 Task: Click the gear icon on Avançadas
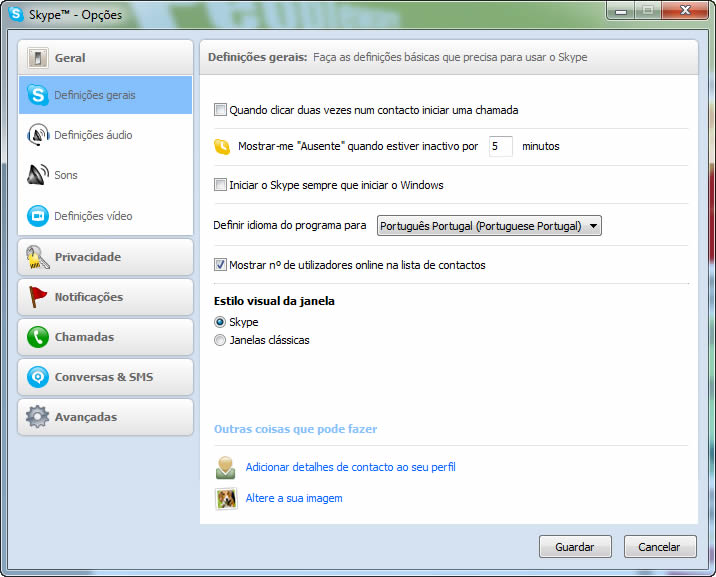pyautogui.click(x=37, y=417)
